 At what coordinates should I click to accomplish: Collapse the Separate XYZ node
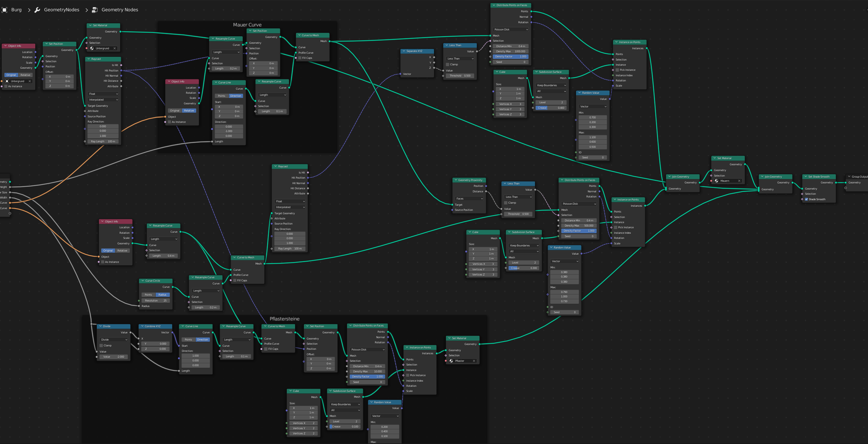coord(404,51)
